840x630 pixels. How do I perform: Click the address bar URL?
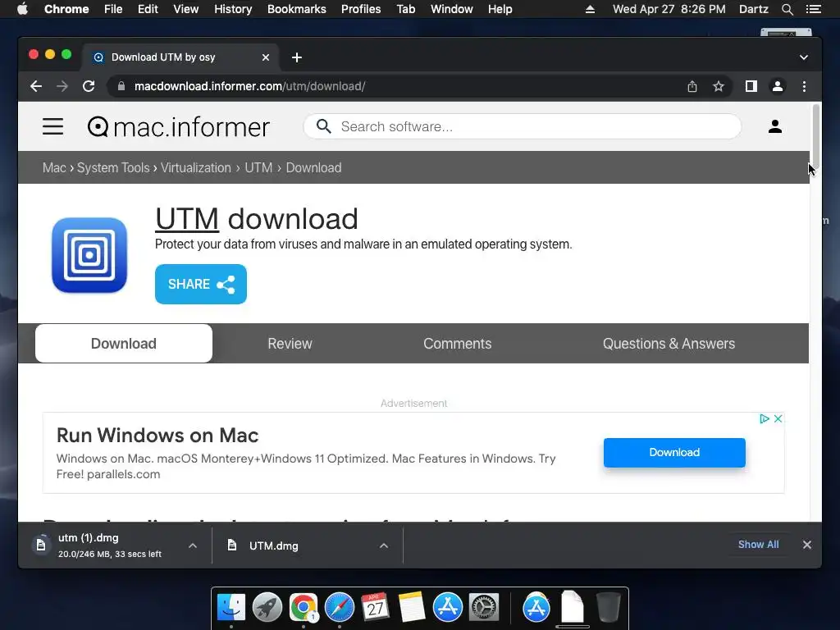(x=249, y=86)
